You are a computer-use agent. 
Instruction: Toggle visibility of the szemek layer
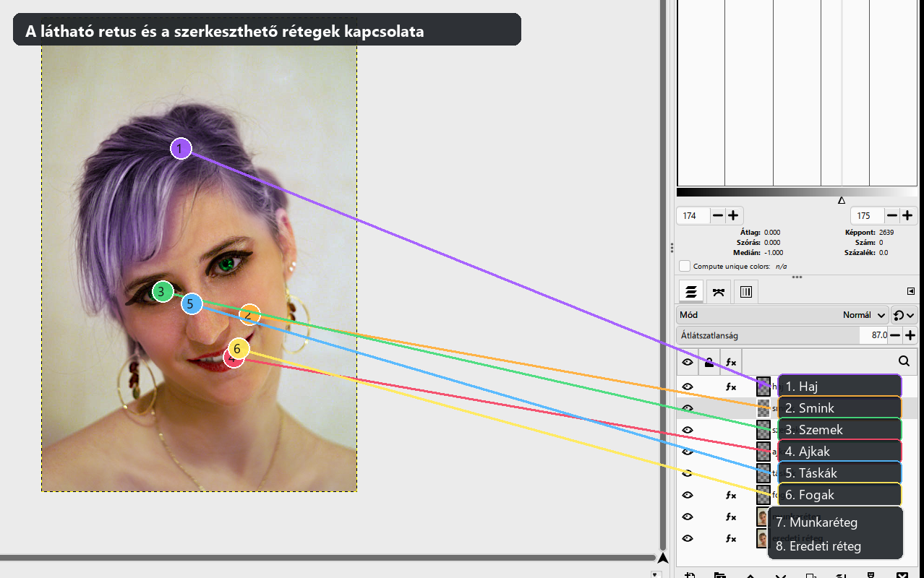point(688,430)
